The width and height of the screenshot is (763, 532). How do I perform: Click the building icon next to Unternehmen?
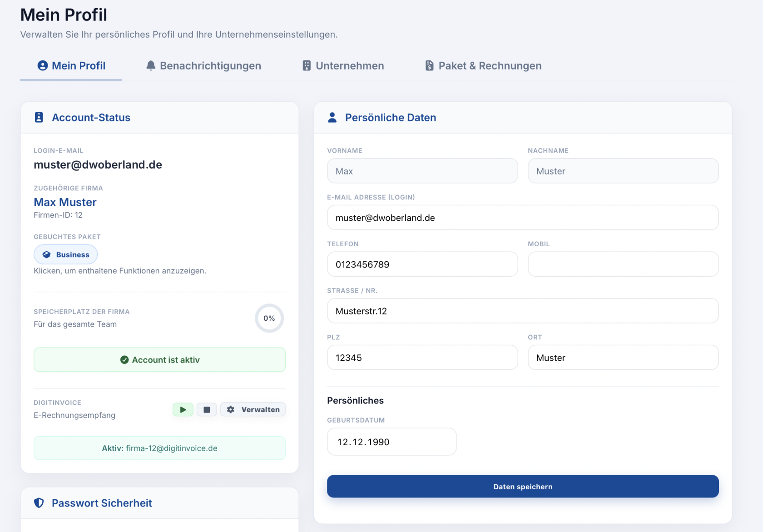[x=307, y=65]
